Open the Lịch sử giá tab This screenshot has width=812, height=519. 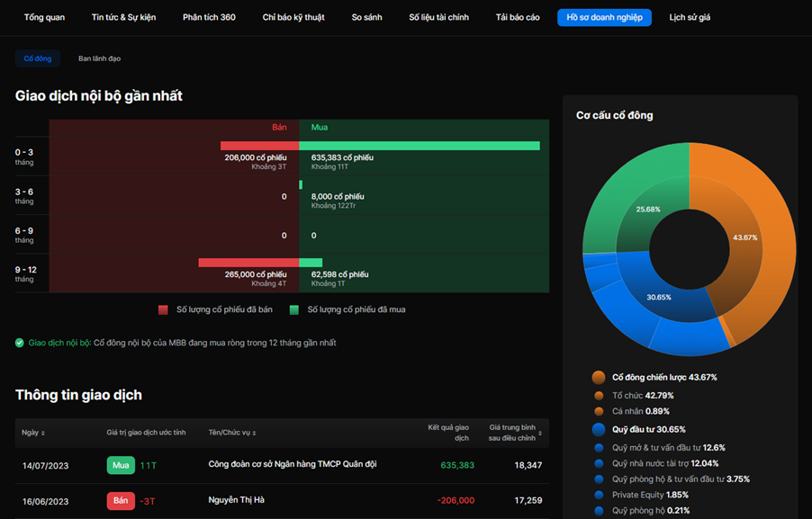pyautogui.click(x=690, y=17)
